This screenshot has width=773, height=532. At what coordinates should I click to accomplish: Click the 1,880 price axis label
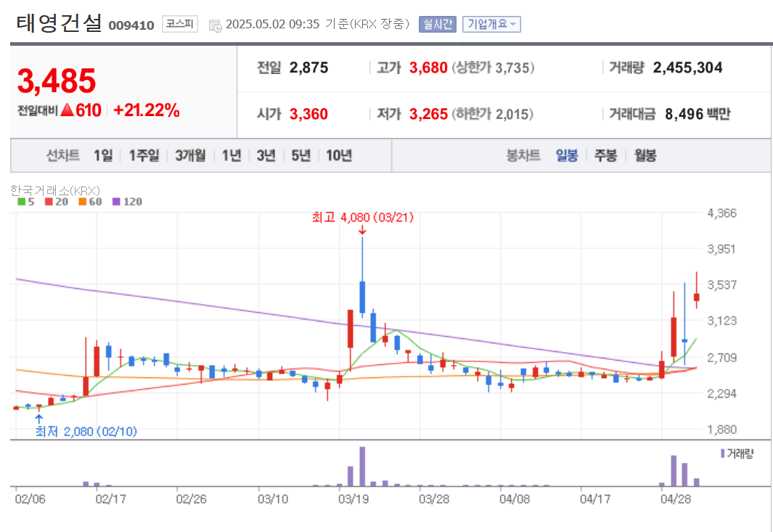point(721,430)
